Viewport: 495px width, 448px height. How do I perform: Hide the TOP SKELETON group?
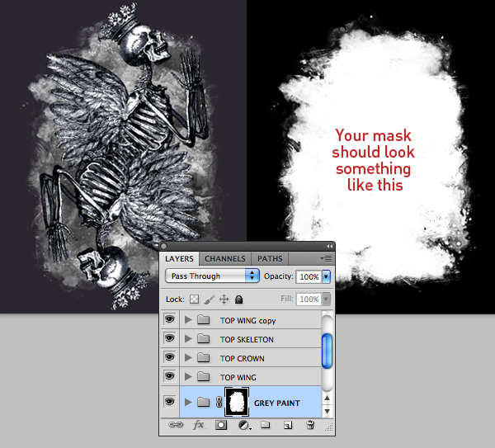click(x=169, y=338)
